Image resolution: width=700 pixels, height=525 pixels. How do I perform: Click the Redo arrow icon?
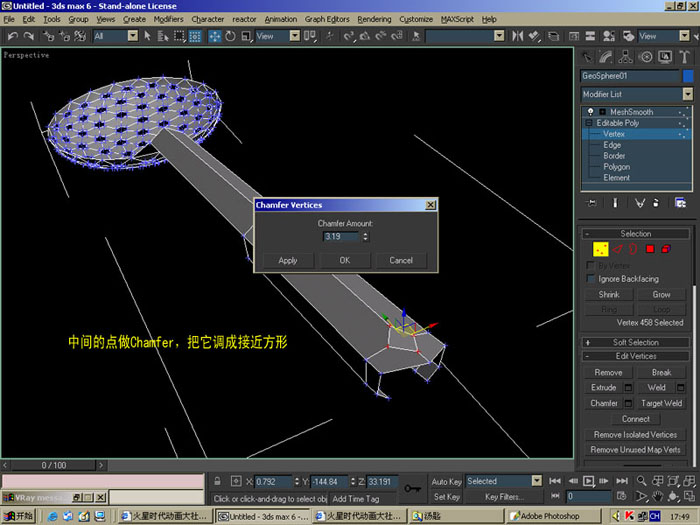[29, 36]
